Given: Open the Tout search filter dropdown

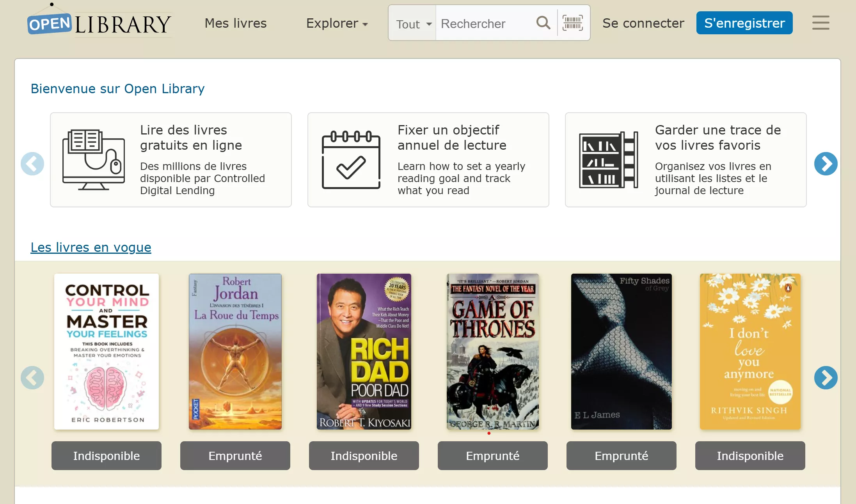Looking at the screenshot, I should (413, 24).
